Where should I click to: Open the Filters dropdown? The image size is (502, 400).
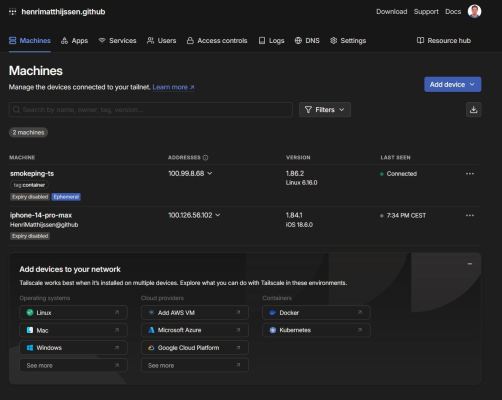[325, 110]
